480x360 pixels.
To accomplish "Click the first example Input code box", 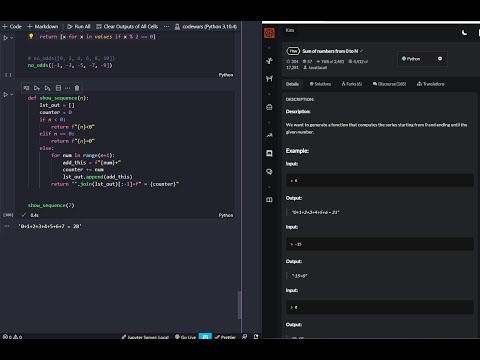I will (380, 180).
